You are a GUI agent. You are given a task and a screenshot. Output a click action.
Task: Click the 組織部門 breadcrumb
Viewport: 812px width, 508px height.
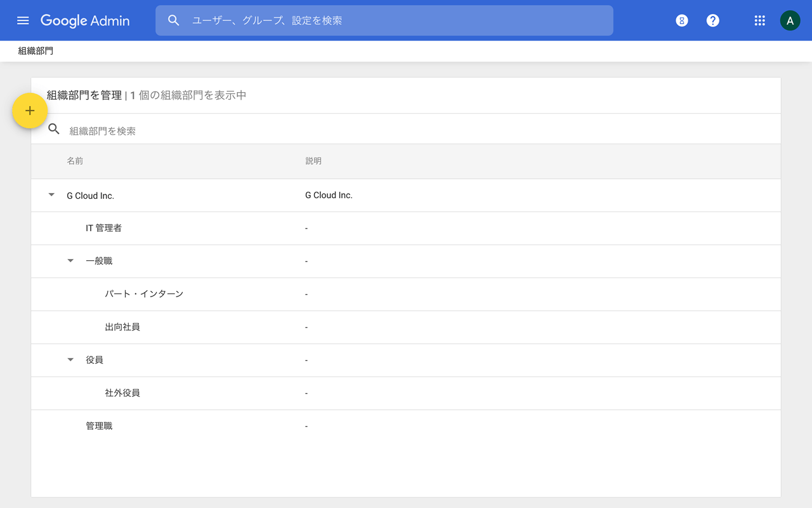tap(36, 51)
